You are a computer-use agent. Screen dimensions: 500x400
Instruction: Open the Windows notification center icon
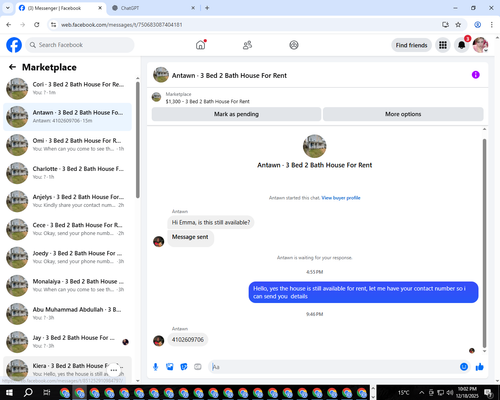point(488,393)
